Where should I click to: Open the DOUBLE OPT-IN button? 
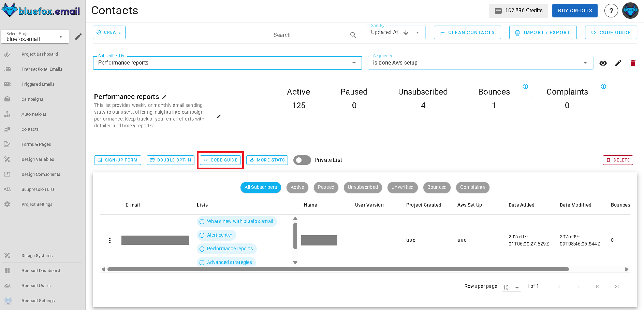coord(171,160)
